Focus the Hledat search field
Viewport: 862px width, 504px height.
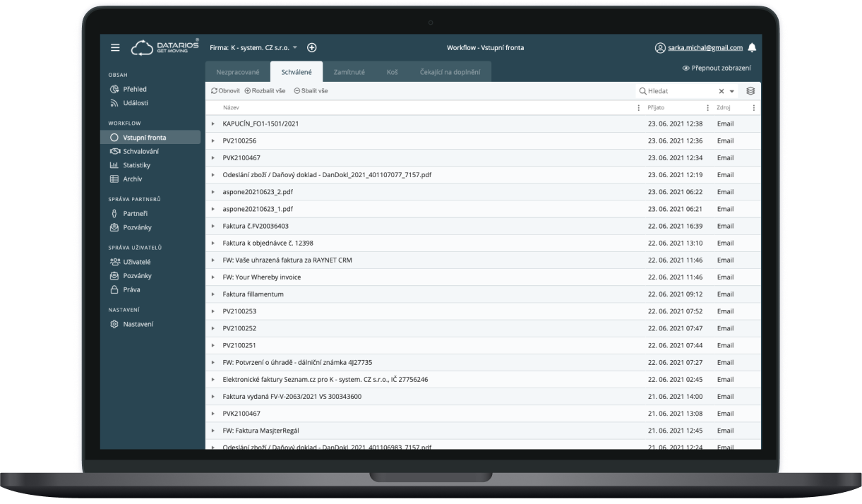(678, 91)
